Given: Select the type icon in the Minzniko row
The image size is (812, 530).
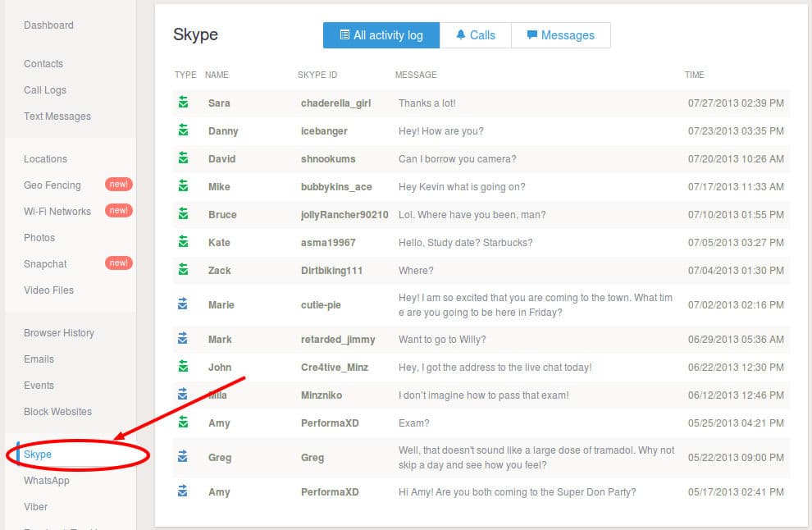Looking at the screenshot, I should click(x=183, y=395).
